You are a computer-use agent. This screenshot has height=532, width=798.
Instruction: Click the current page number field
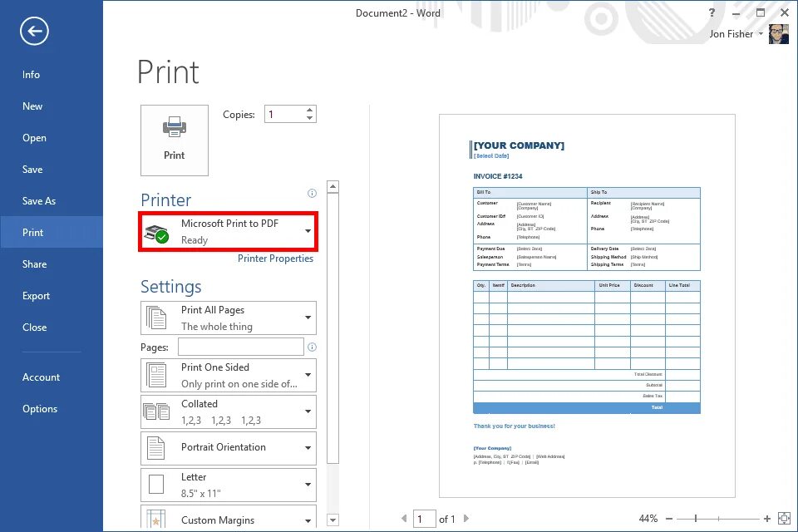(425, 519)
